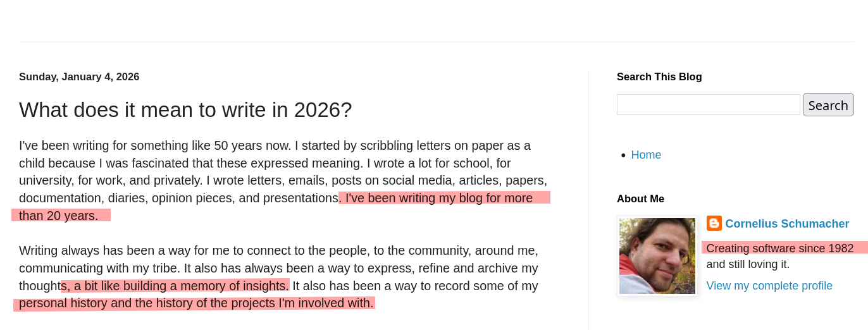Click inside the blog search field
Viewport: 868px width, 330px height.
(708, 105)
